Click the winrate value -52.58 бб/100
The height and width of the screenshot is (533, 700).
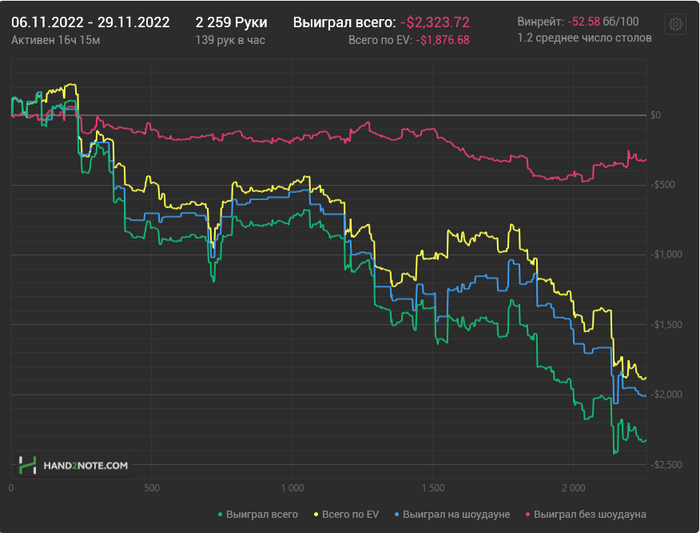pos(603,21)
